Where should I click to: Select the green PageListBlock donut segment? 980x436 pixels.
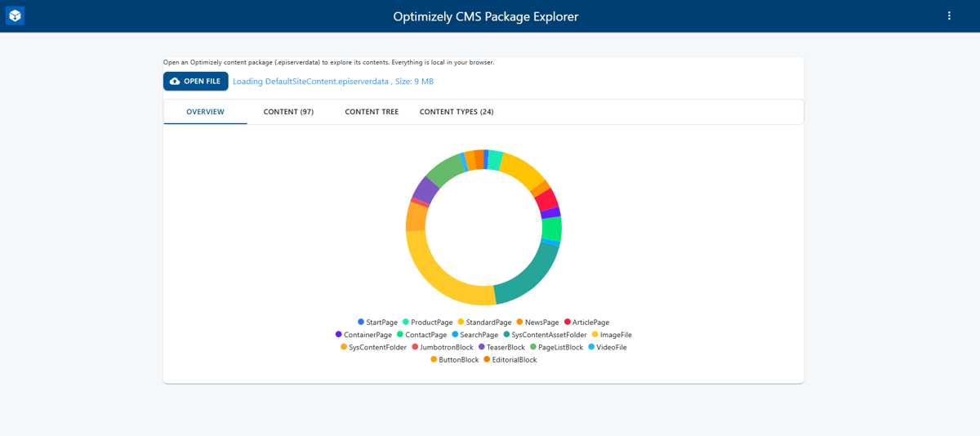pyautogui.click(x=446, y=169)
